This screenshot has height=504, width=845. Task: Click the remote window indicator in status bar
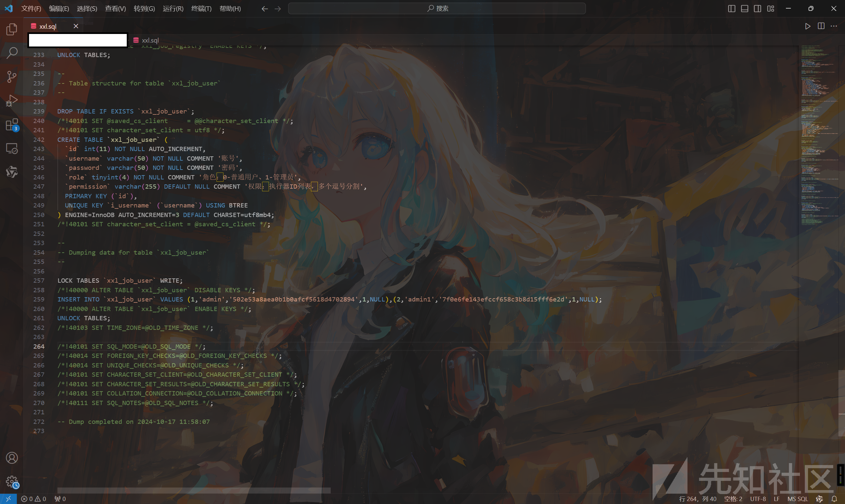click(x=8, y=499)
